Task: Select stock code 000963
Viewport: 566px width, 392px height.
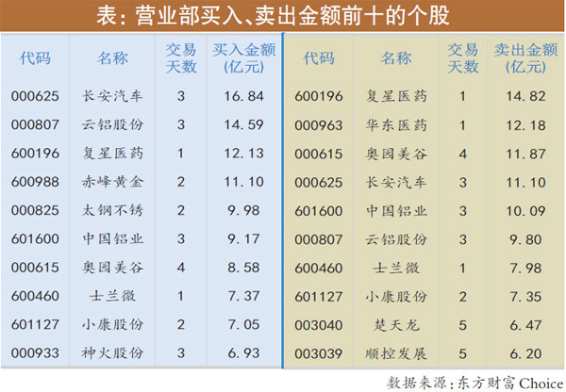Action: (319, 125)
